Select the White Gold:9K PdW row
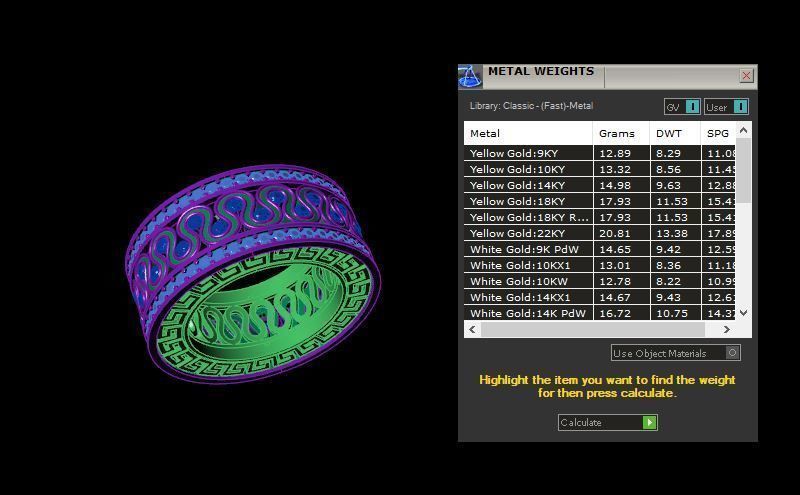This screenshot has width=800, height=495. point(600,249)
